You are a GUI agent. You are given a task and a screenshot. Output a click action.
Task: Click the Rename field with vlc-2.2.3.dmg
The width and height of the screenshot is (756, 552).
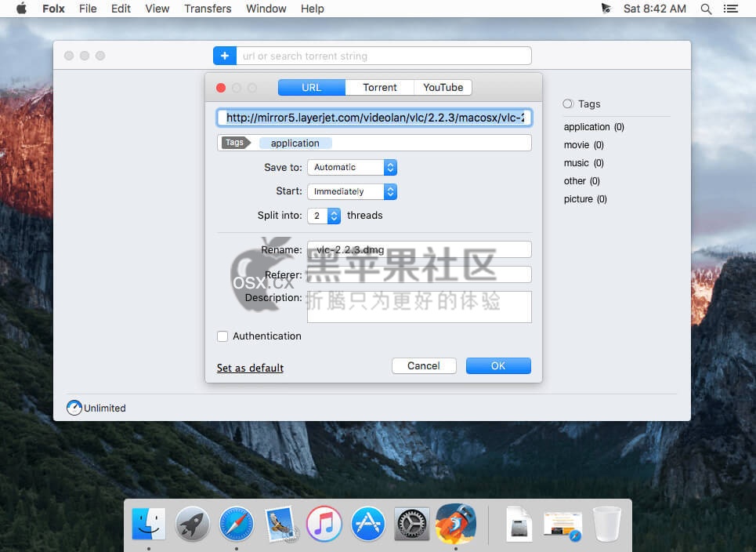419,249
